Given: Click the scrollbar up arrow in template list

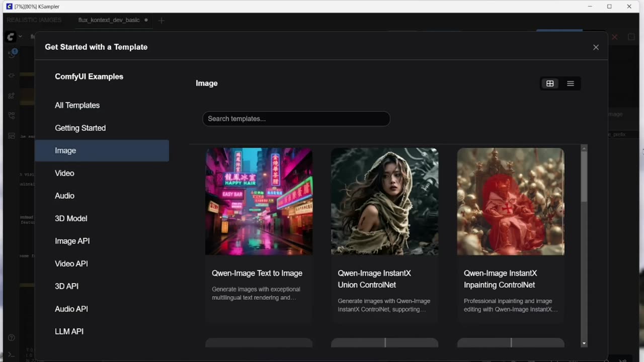Looking at the screenshot, I should [584, 147].
